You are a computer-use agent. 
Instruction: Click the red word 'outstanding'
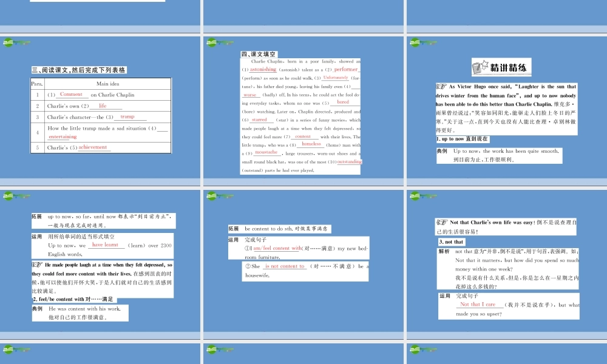pyautogui.click(x=350, y=162)
